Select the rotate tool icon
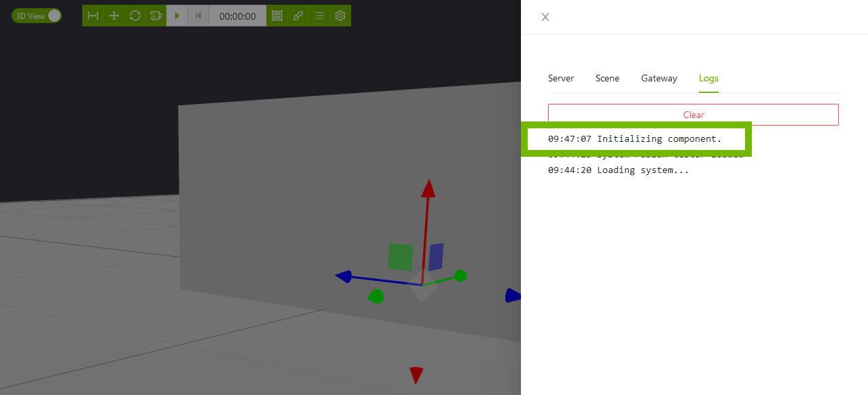 click(x=135, y=16)
